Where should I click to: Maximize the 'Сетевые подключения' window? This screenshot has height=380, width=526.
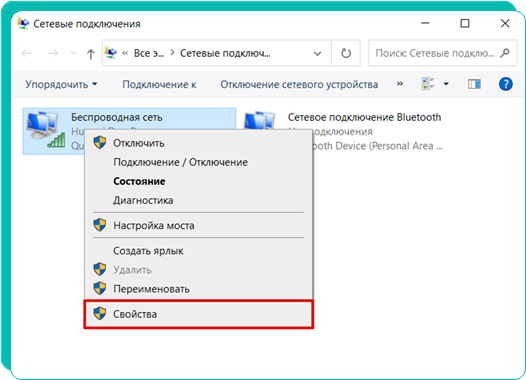click(465, 23)
